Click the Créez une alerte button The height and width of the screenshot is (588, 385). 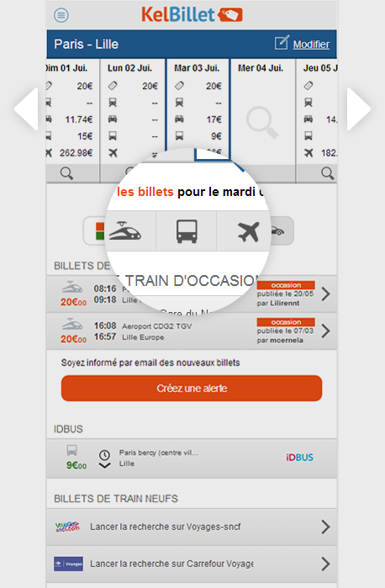[x=192, y=388]
